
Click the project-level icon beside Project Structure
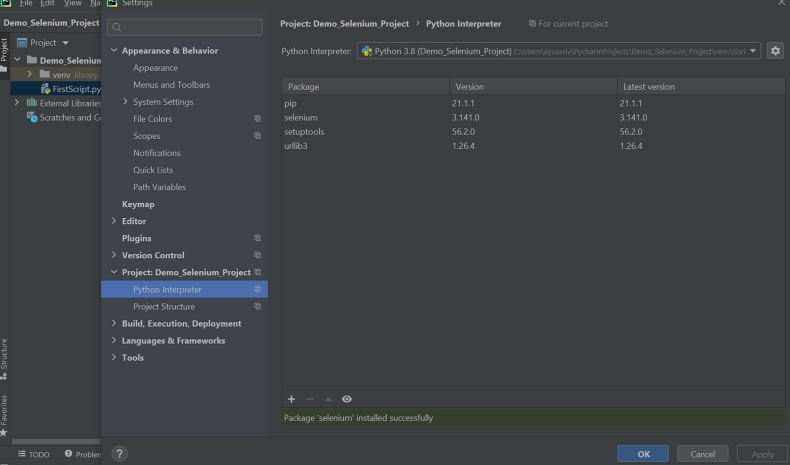click(x=257, y=307)
